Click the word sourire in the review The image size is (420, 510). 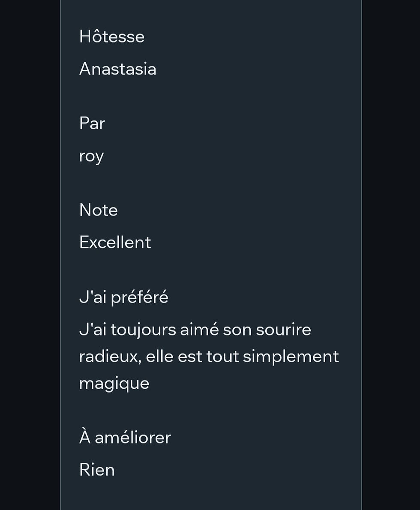[284, 330]
